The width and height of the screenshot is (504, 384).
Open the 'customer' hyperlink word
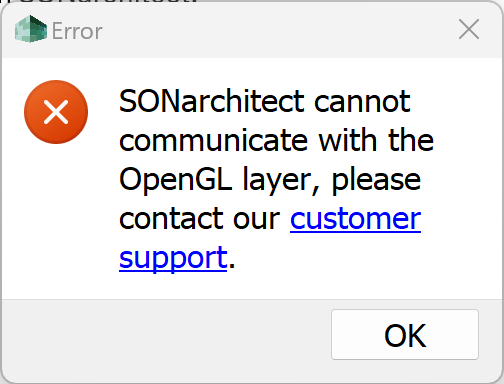coord(355,219)
